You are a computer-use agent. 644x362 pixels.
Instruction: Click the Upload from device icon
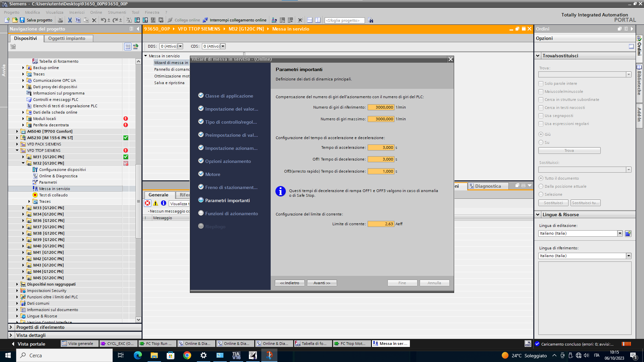(145, 20)
